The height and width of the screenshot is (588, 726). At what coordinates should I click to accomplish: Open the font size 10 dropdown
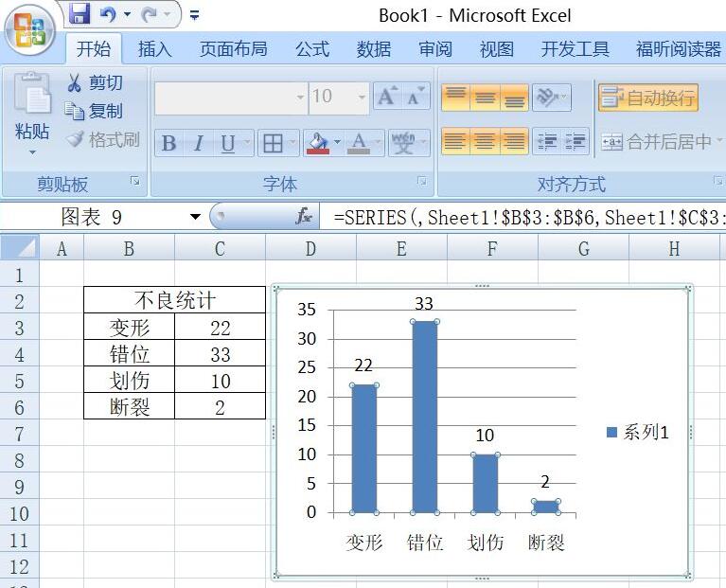[362, 98]
